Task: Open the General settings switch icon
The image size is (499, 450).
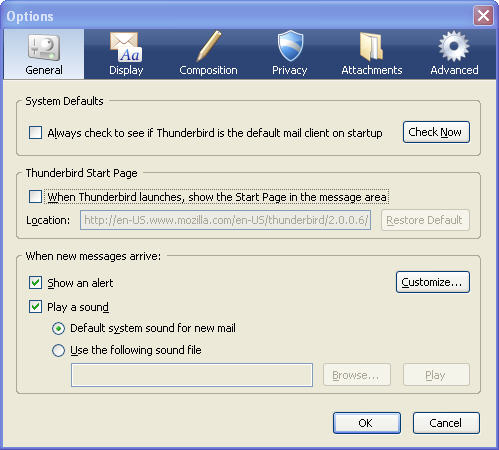Action: 44,47
